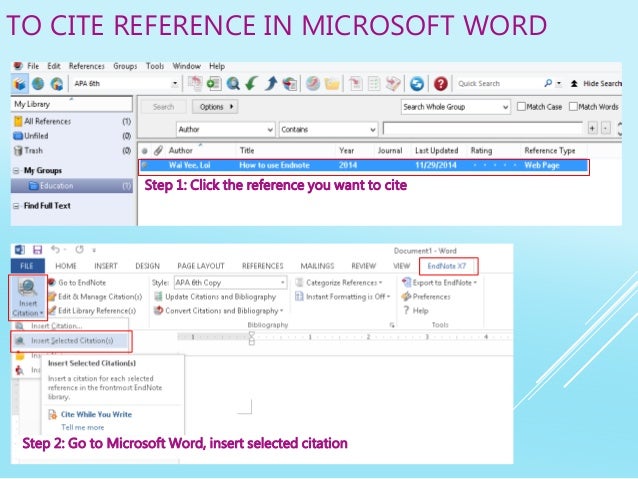Click Help in the Word Tools group
The width and height of the screenshot is (638, 479).
point(415,311)
